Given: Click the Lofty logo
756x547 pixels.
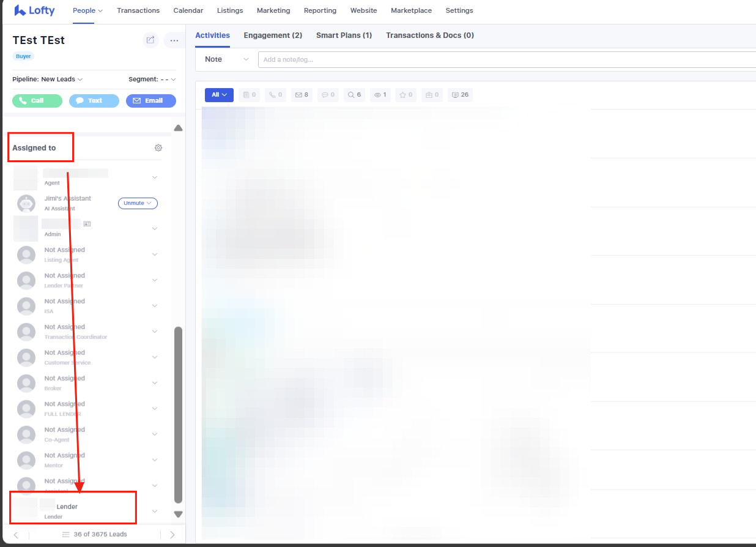Looking at the screenshot, I should click(35, 10).
